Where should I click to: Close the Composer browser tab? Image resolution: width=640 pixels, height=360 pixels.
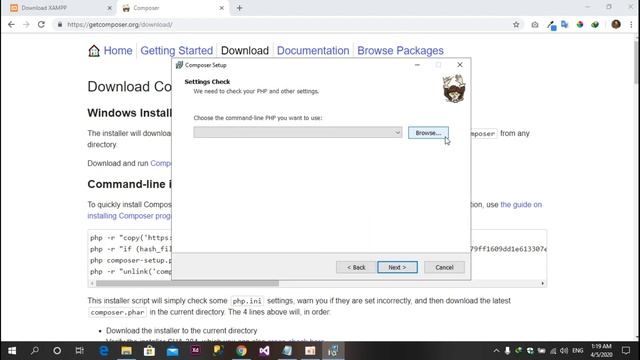[x=222, y=8]
